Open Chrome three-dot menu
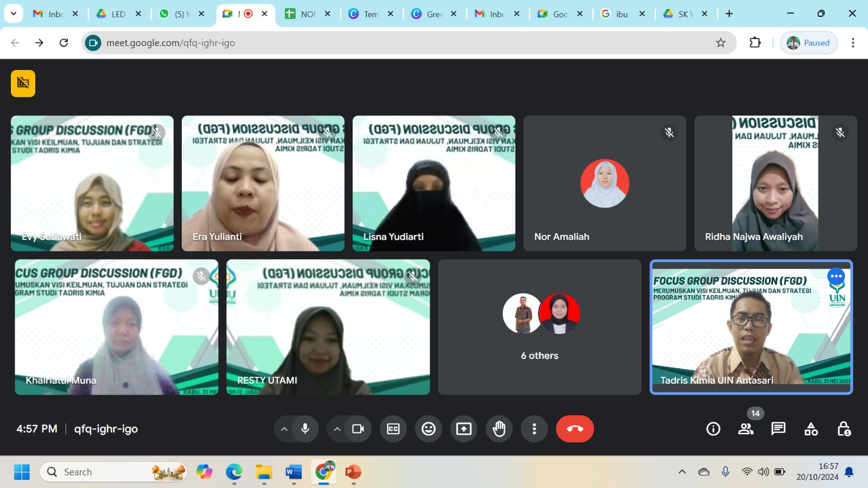Screen dimensions: 868x488 [853, 43]
